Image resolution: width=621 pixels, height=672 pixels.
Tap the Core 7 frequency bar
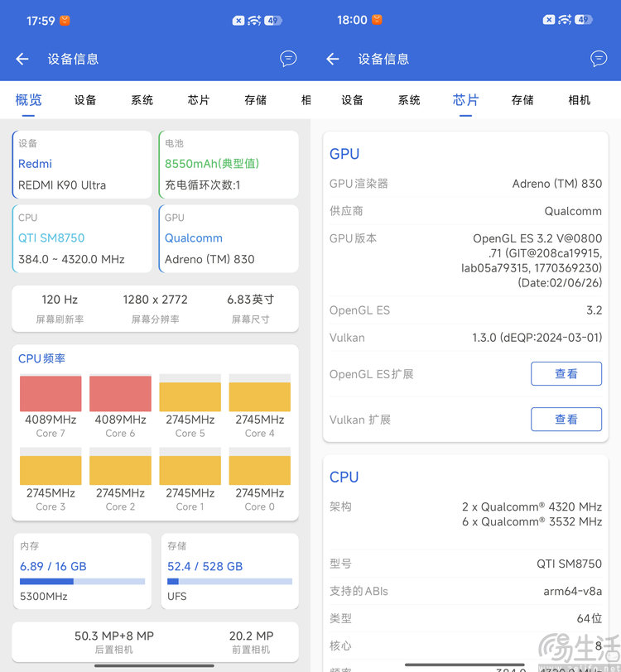(x=51, y=393)
